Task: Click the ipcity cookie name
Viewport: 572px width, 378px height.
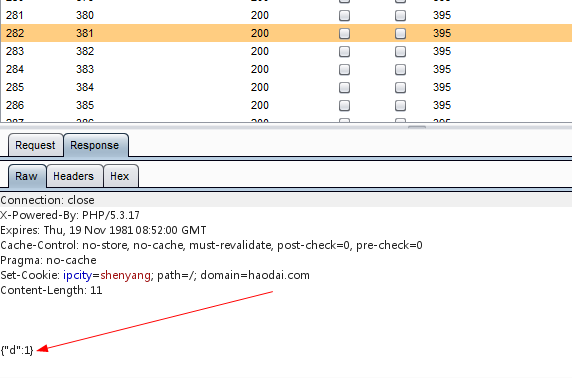Action: point(77,275)
